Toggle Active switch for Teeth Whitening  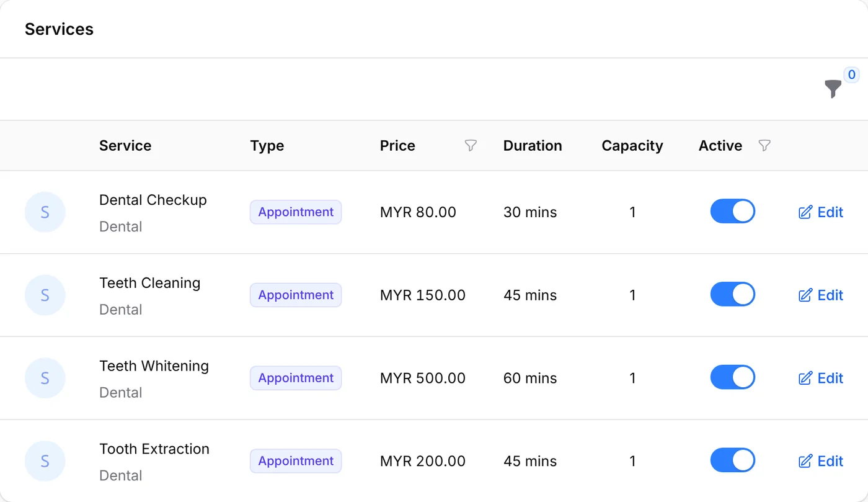tap(733, 378)
